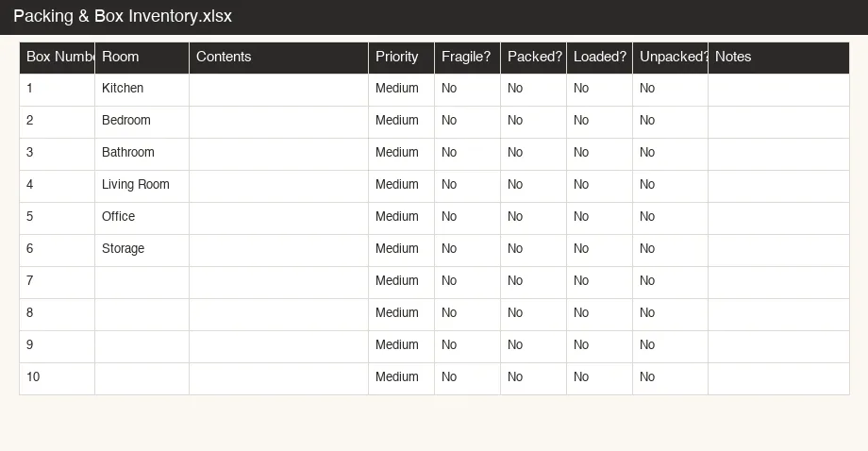Viewport: 868px width, 451px height.
Task: Click Unpacked? cell for box 8
Action: pyautogui.click(x=670, y=314)
